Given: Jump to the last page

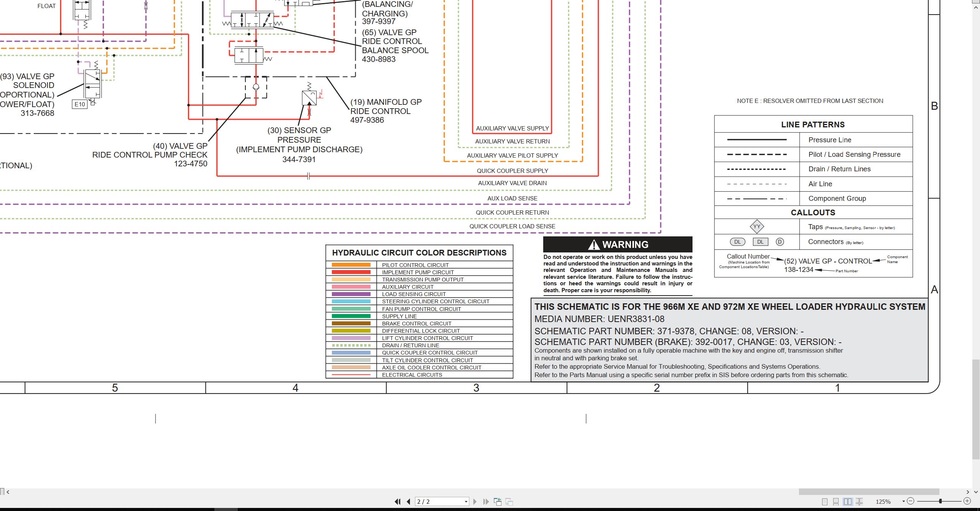Looking at the screenshot, I should tap(486, 501).
